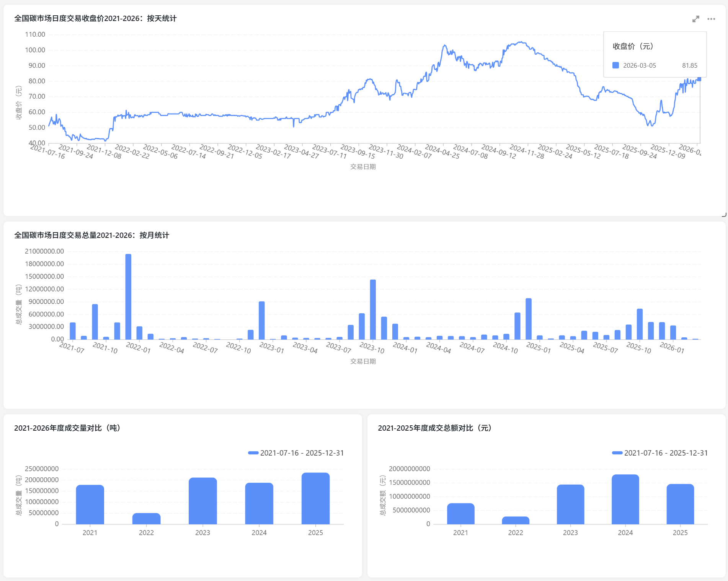Select the highlighted end point of the price line
This screenshot has width=728, height=581.
699,79
